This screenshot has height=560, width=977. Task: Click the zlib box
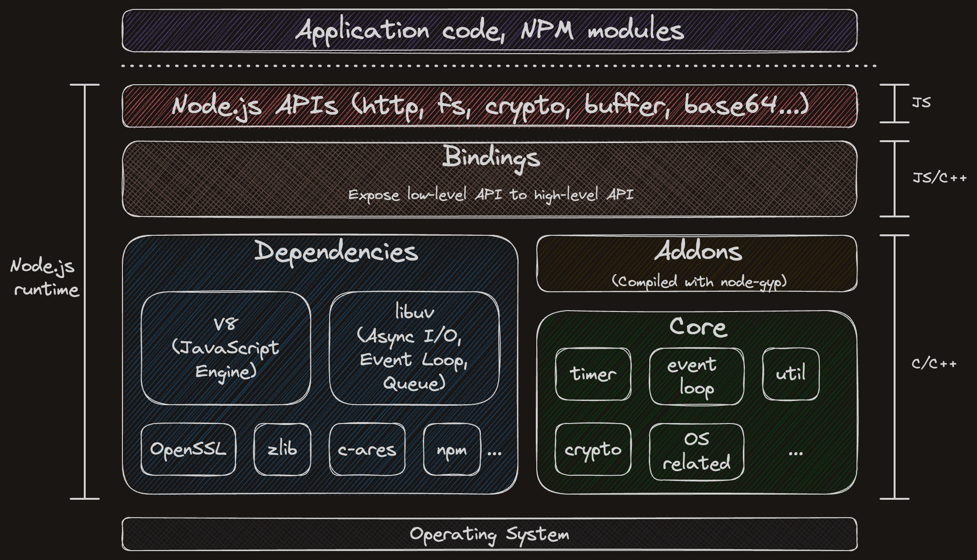pos(282,449)
